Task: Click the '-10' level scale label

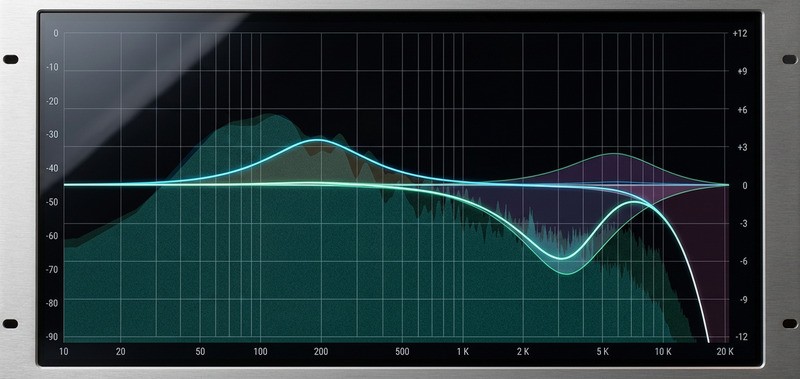Action: click(52, 67)
